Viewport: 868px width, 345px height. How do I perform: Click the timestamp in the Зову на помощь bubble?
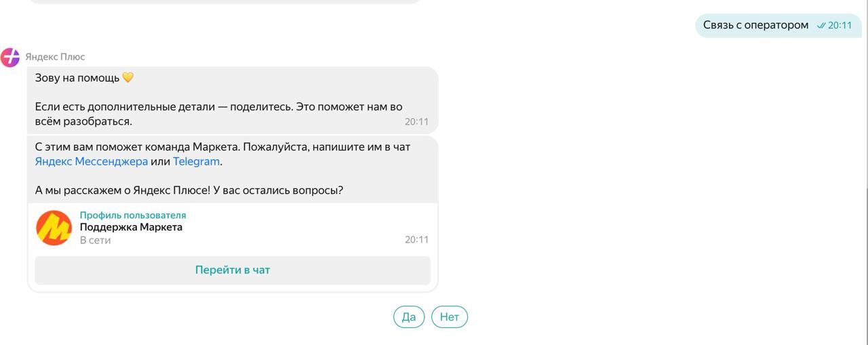pyautogui.click(x=416, y=122)
